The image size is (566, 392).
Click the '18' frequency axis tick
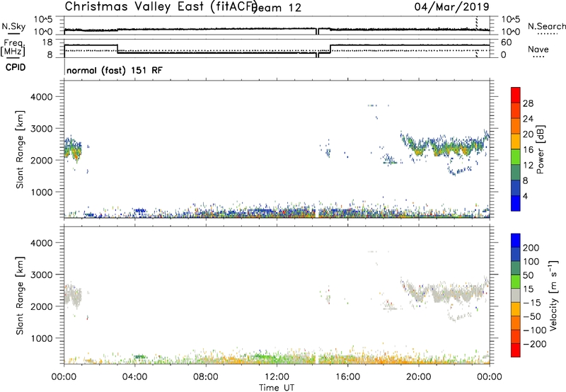pos(47,42)
